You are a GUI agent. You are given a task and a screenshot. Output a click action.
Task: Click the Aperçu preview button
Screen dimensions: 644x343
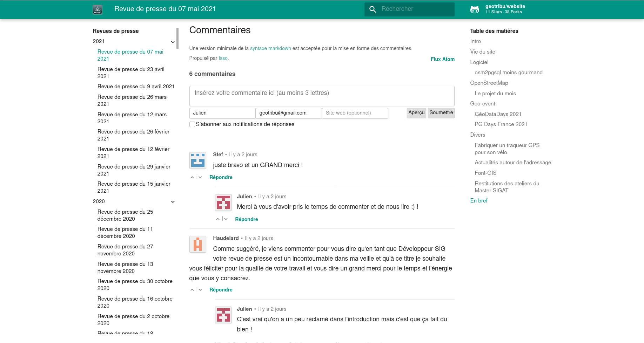point(416,113)
